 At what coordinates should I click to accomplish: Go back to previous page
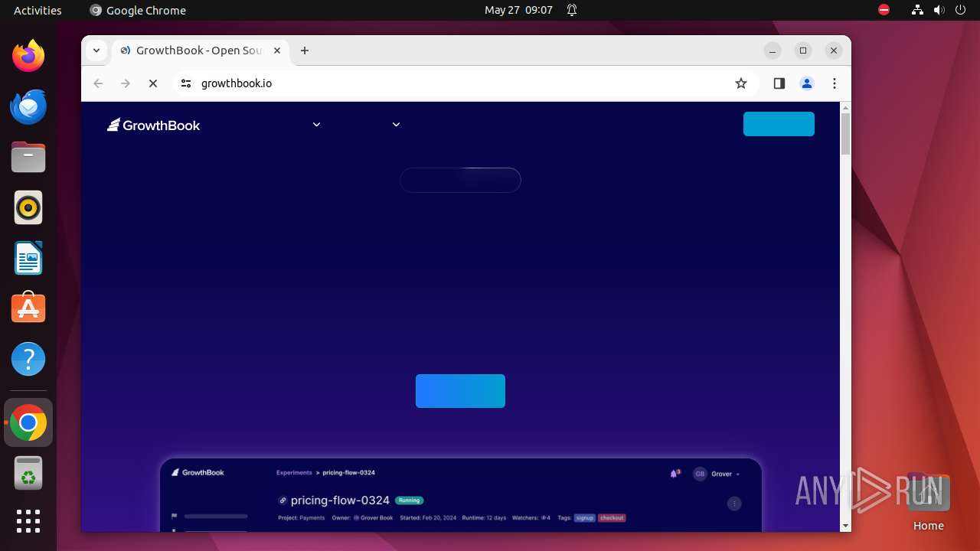tap(98, 83)
